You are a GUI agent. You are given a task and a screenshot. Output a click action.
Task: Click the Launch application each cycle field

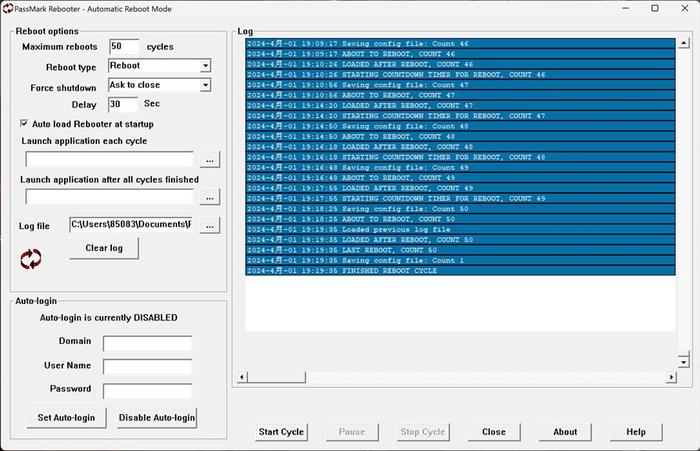[x=110, y=159]
